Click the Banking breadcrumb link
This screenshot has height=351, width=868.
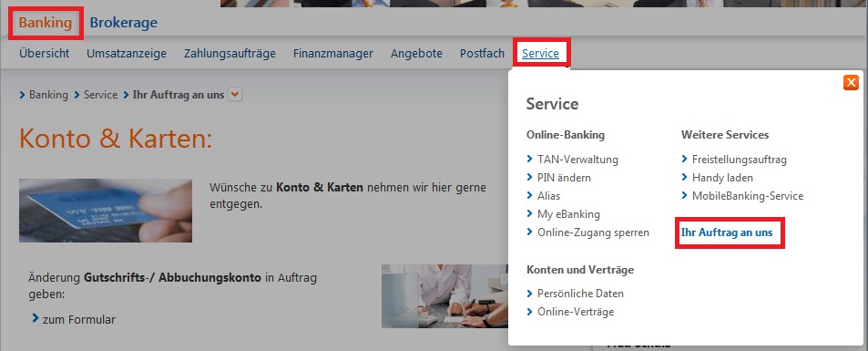48,95
